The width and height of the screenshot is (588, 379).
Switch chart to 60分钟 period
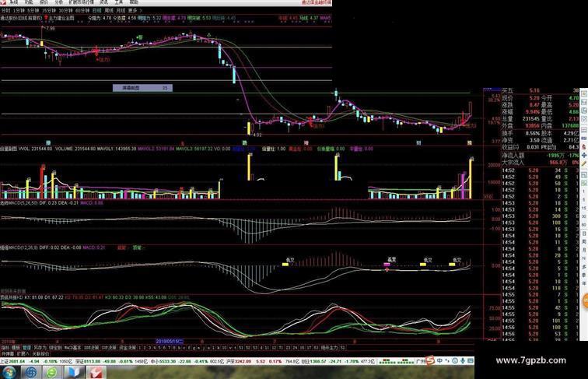(82, 11)
